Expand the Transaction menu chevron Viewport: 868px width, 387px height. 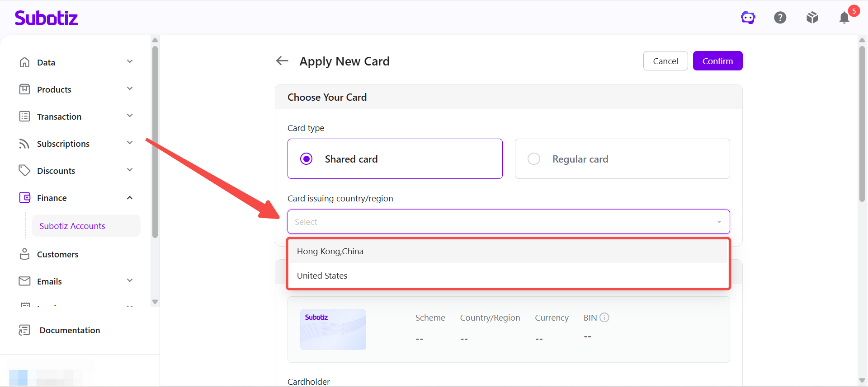130,116
